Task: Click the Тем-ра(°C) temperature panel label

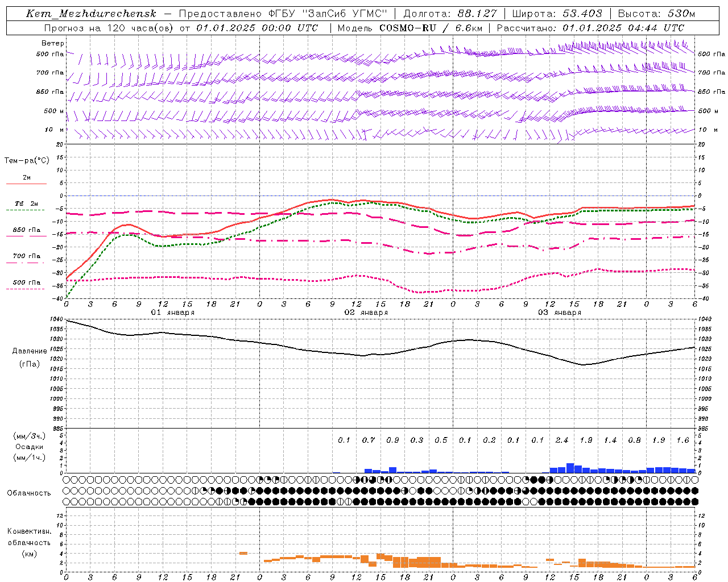Action: tap(27, 161)
